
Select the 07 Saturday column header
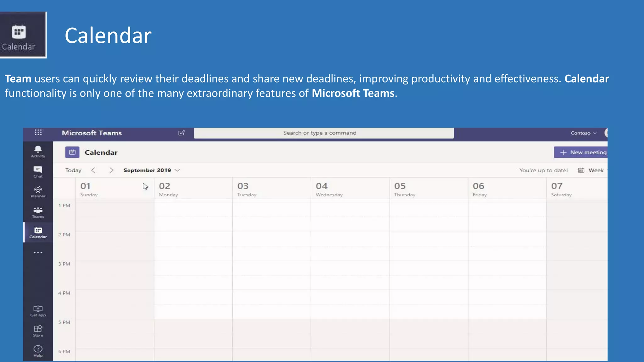(577, 188)
